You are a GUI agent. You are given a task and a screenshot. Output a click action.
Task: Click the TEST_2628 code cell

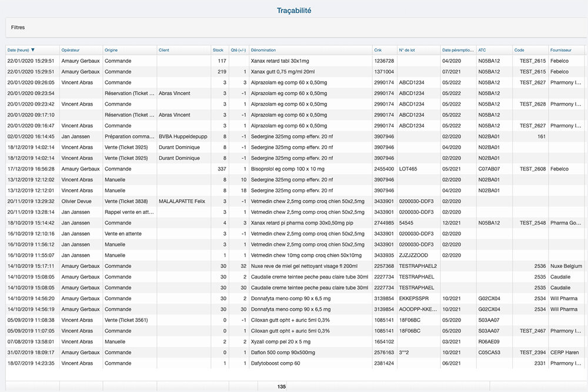[533, 104]
